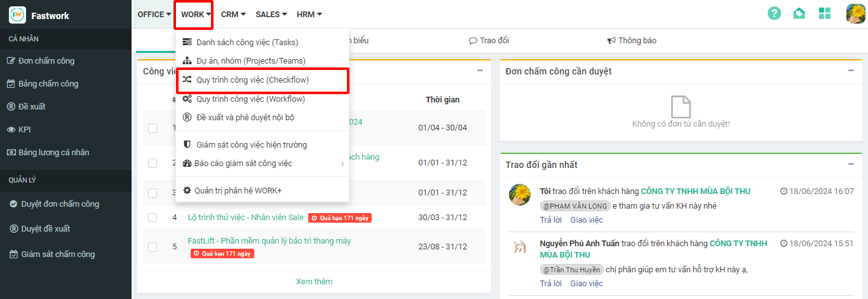Collapse the Đơn chấm công cần duyệt panel
This screenshot has height=299, width=868.
point(850,71)
